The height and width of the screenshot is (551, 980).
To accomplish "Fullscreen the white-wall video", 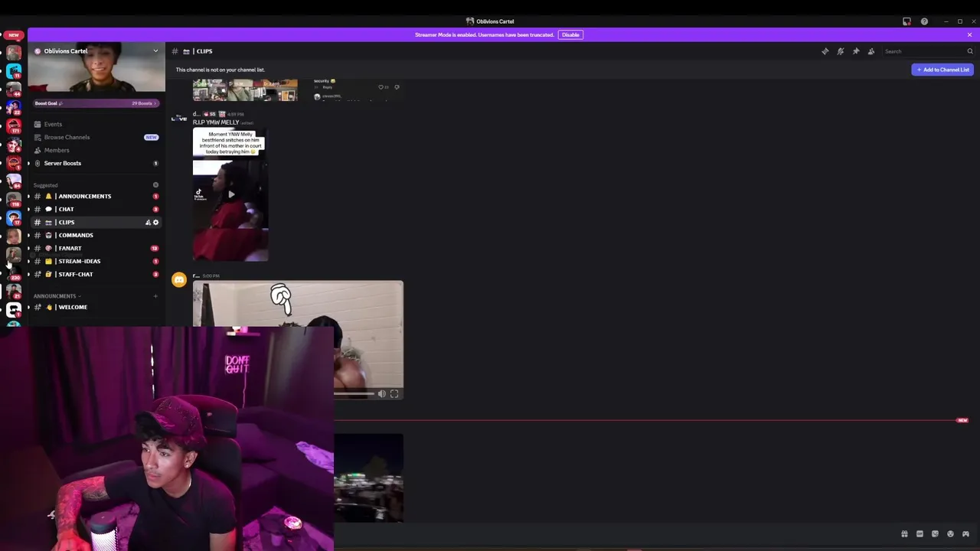I will [x=394, y=394].
